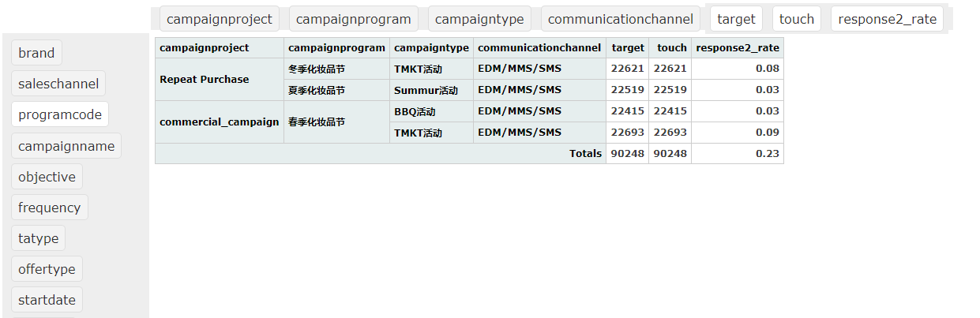Pick the tatype field chip

point(38,238)
